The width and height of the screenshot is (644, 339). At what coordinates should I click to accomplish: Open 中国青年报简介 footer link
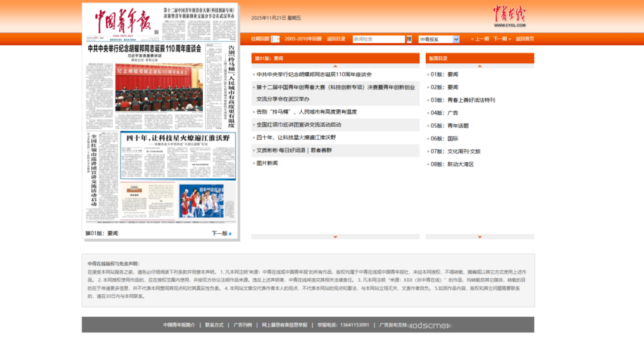(179, 325)
